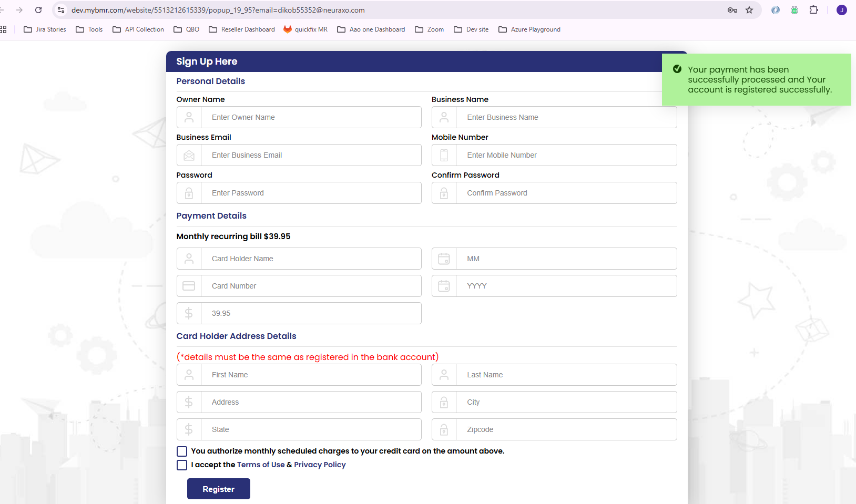Bookmark this page with the star icon

tap(749, 10)
